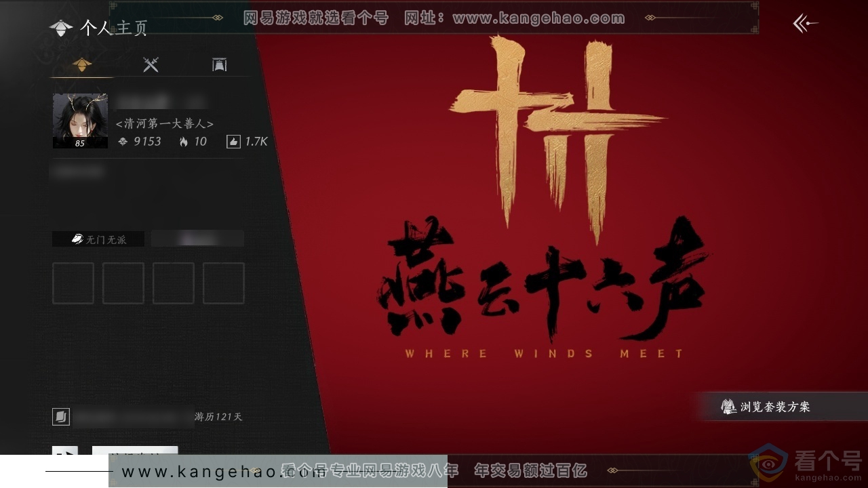This screenshot has width=868, height=488.
Task: Click the title <清河第一大善人>
Action: point(165,123)
